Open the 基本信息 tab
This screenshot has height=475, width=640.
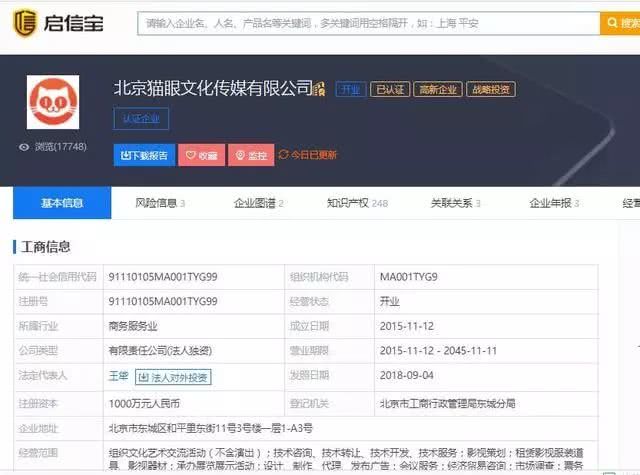(62, 203)
